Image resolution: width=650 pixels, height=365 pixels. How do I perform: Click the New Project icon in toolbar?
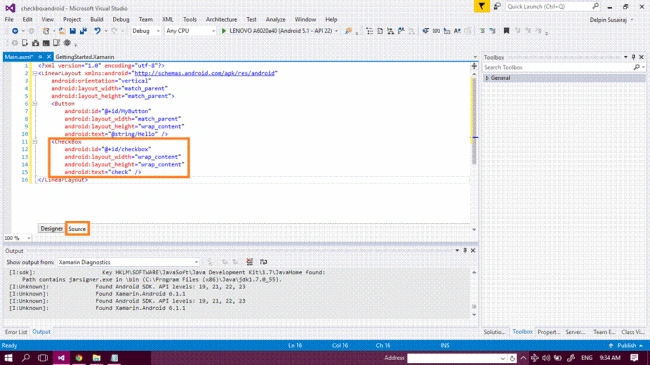[x=46, y=31]
